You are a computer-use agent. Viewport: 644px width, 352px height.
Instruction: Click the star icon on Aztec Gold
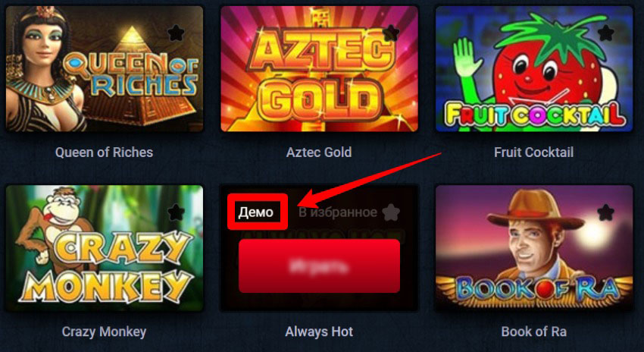coord(391,33)
